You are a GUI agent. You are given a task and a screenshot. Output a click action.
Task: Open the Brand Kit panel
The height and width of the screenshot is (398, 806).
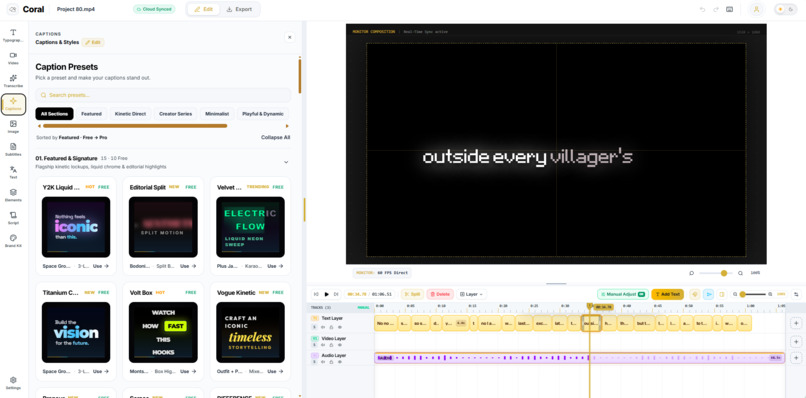(13, 241)
